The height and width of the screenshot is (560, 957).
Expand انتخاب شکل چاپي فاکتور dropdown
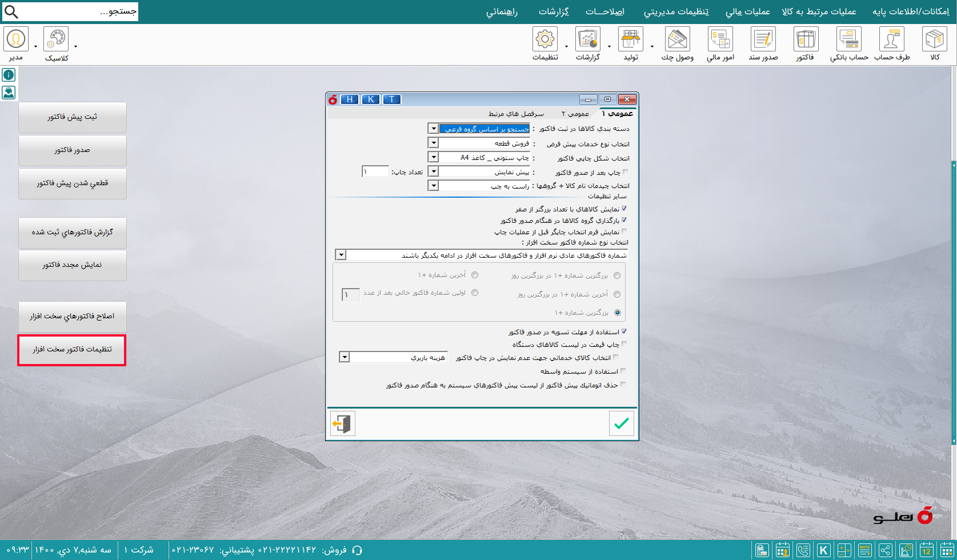(433, 157)
